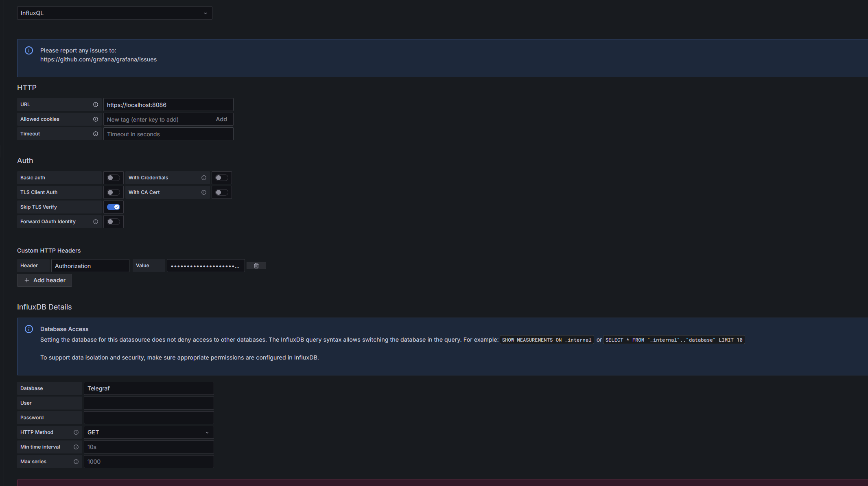The width and height of the screenshot is (868, 486).
Task: Click the Min time interval info icon
Action: point(76,447)
